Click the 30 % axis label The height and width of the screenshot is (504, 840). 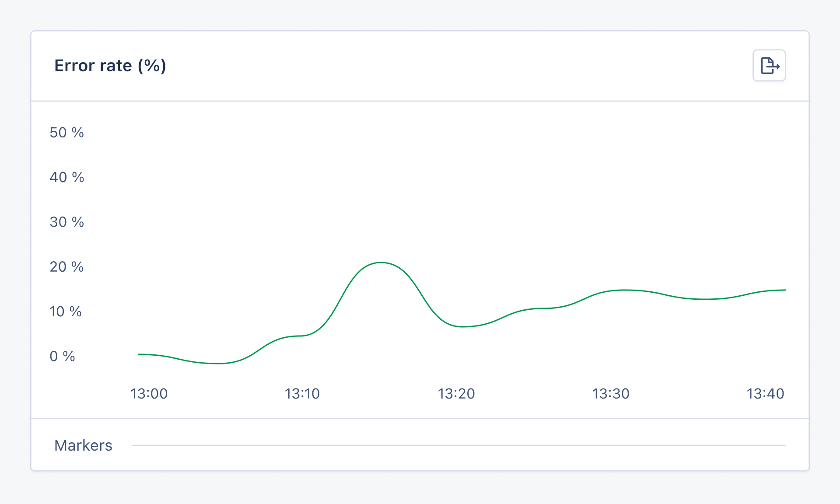tap(66, 222)
